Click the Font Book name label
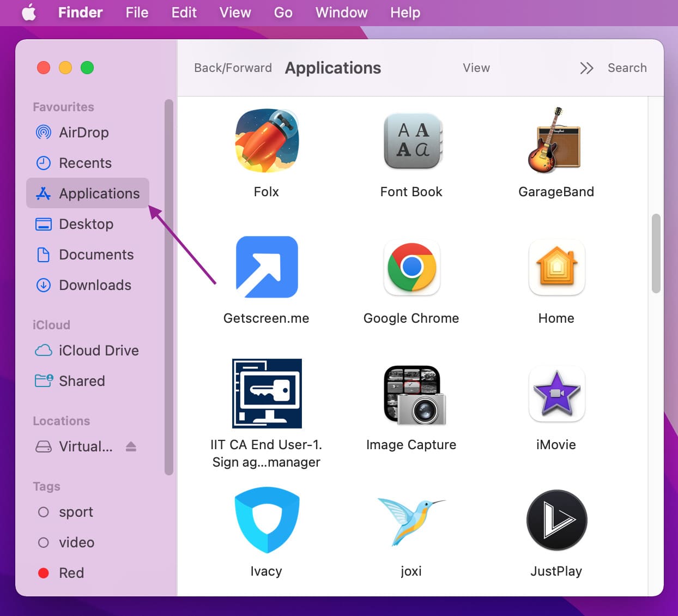 tap(411, 192)
